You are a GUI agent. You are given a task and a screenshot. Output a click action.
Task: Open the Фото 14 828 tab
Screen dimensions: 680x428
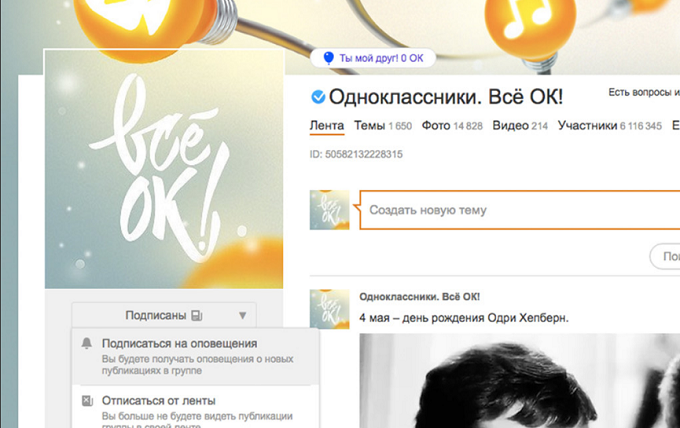[x=452, y=126]
